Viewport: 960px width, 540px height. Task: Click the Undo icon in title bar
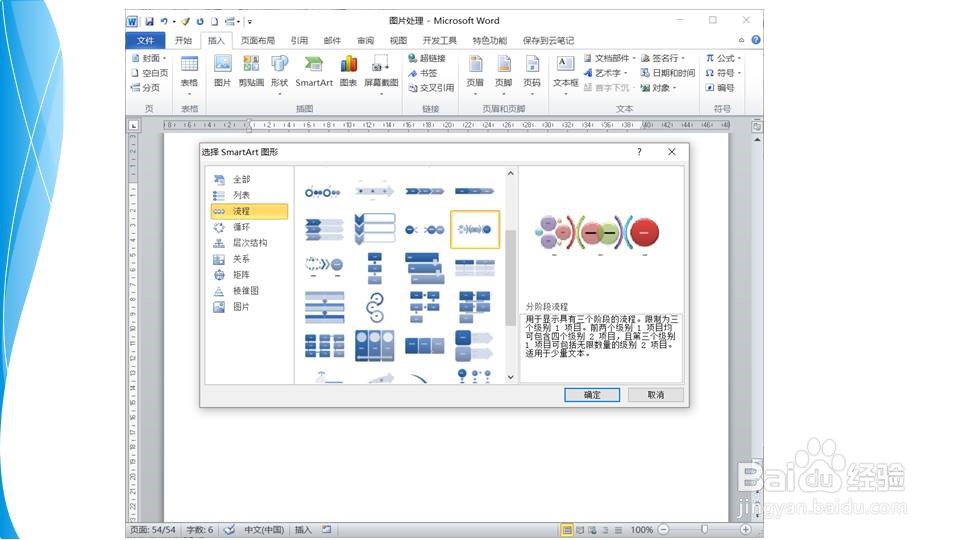click(164, 21)
